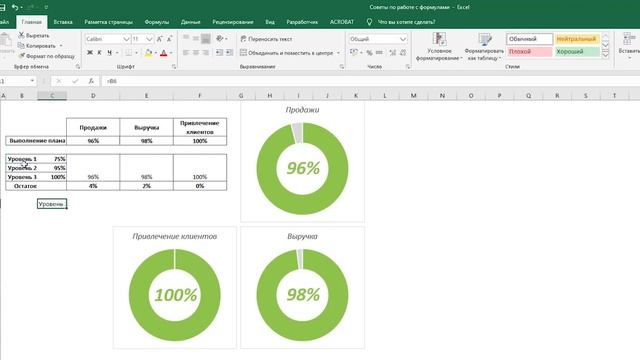The image size is (640, 360).
Task: Decrease font size with the smaller A icon
Action: coord(169,39)
